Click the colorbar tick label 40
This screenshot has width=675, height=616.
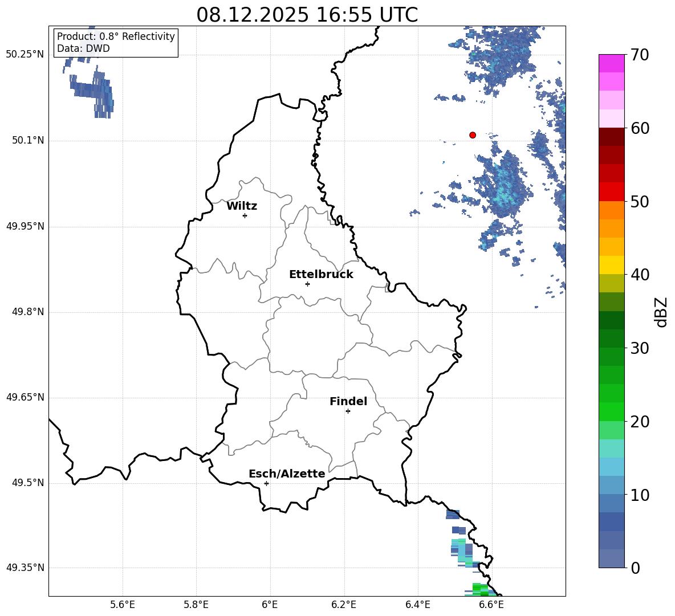pyautogui.click(x=640, y=275)
